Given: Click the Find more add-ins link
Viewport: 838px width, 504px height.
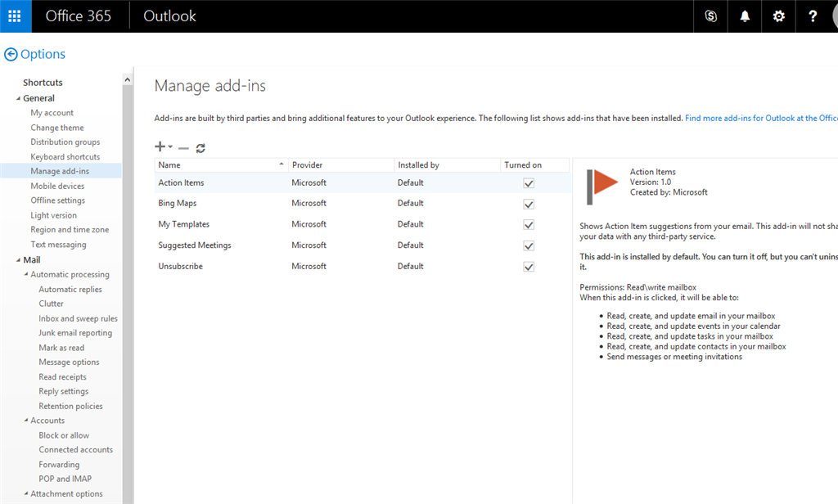Looking at the screenshot, I should click(x=761, y=119).
